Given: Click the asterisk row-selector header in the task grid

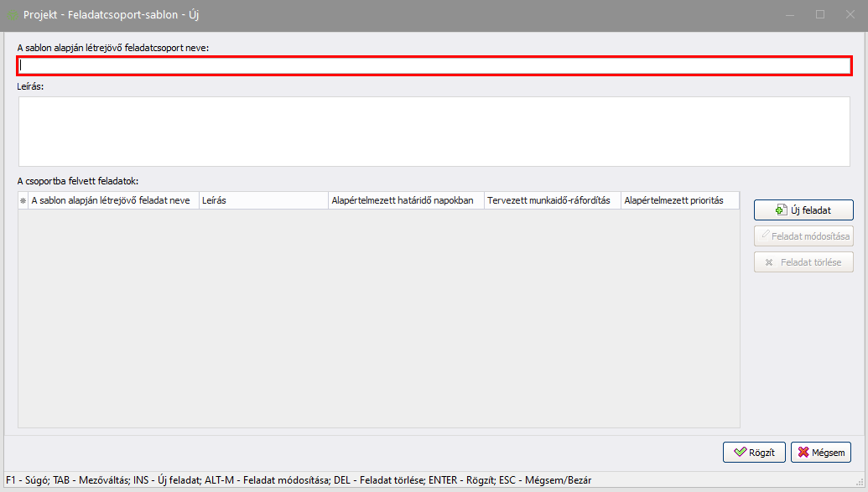Looking at the screenshot, I should click(23, 201).
